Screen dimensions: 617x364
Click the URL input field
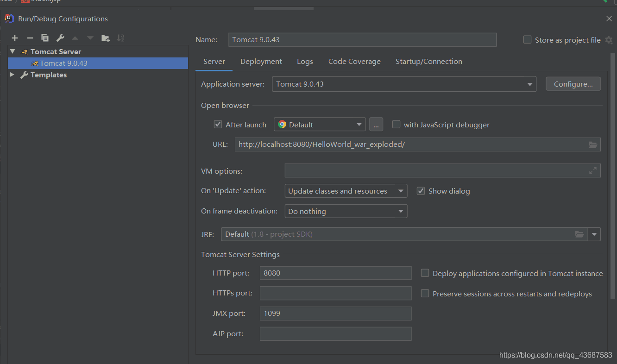[418, 144]
